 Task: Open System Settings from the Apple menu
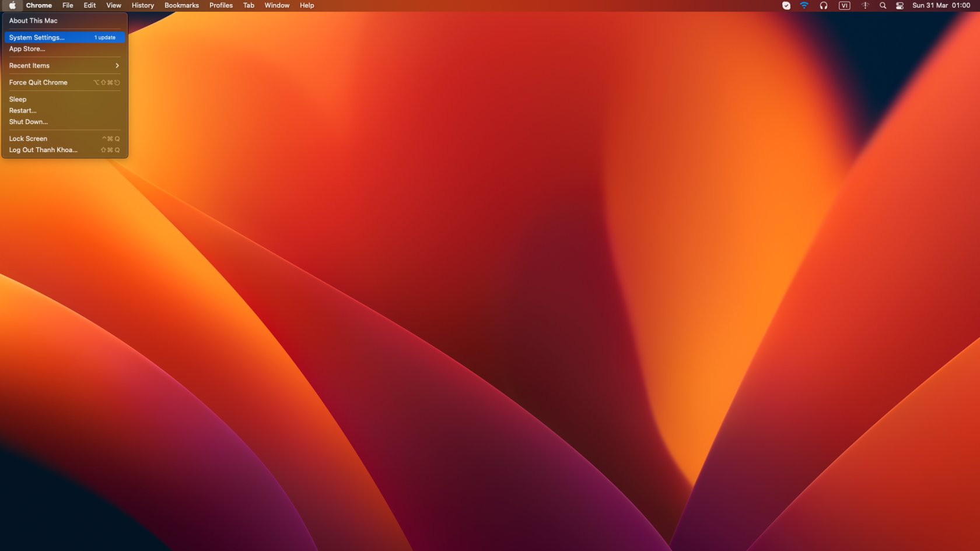coord(37,37)
